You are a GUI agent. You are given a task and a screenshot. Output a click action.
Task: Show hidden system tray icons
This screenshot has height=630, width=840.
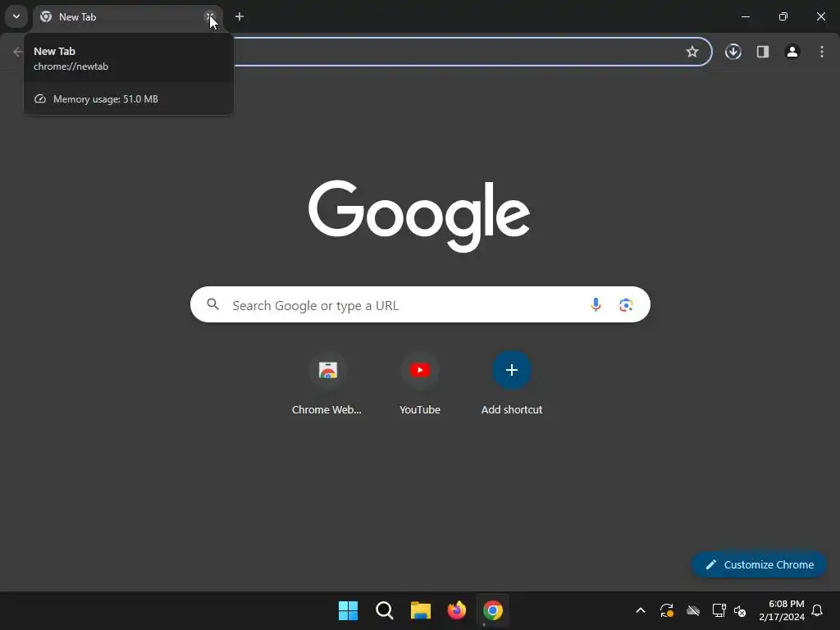(x=640, y=610)
